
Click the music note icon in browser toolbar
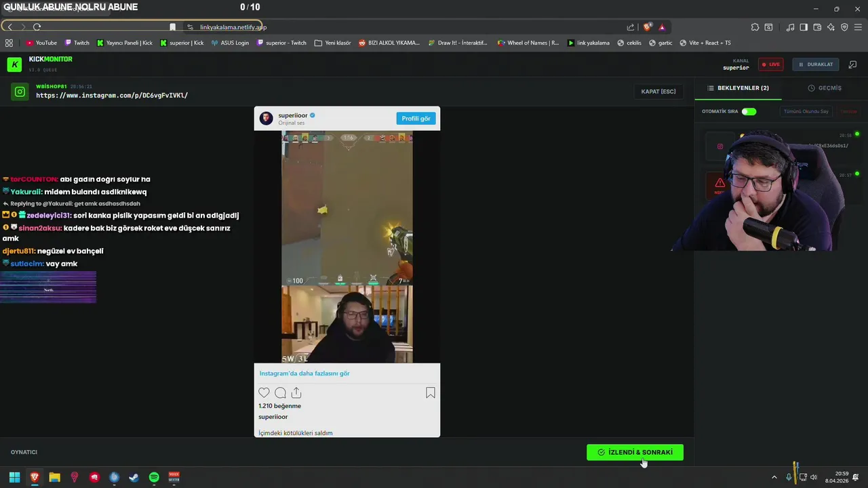pos(790,27)
